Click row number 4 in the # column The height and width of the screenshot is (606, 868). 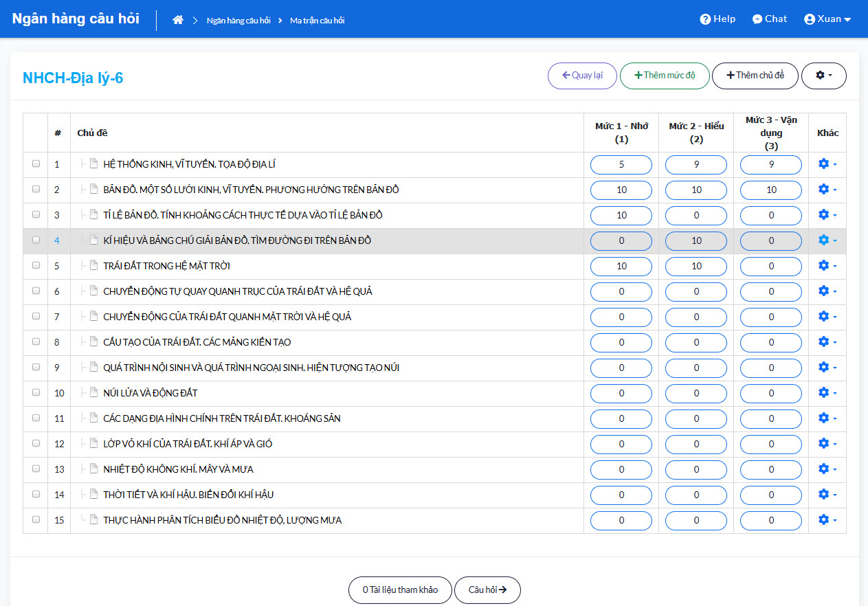coord(58,240)
